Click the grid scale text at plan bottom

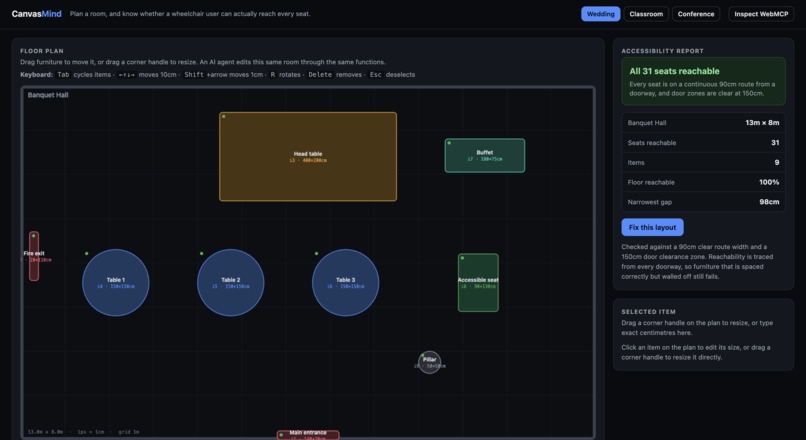pos(84,432)
